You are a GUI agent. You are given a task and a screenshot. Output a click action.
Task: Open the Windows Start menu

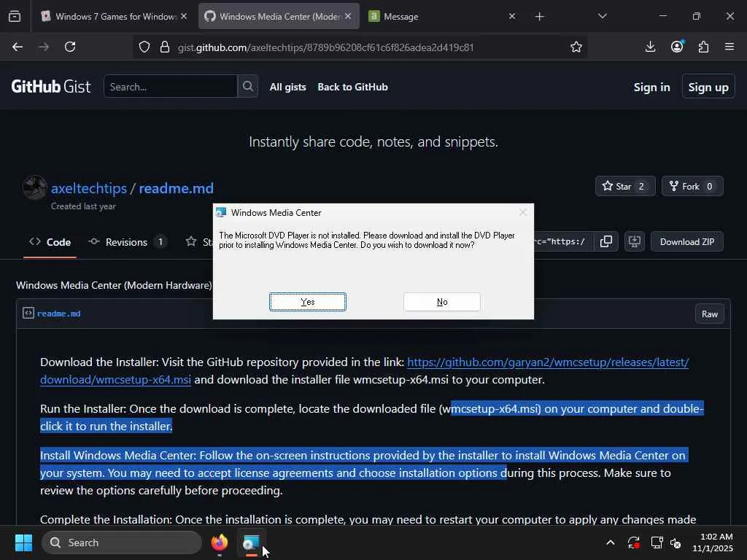click(23, 542)
